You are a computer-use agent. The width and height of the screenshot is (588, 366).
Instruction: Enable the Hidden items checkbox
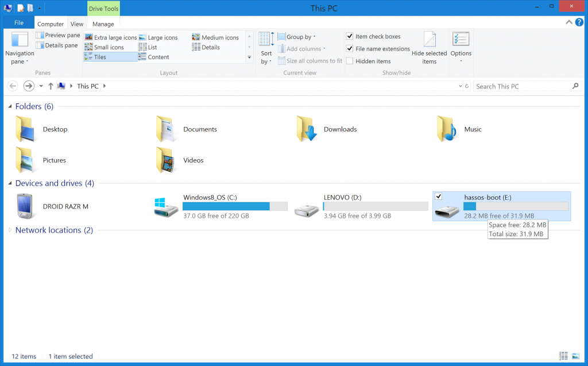(x=350, y=61)
